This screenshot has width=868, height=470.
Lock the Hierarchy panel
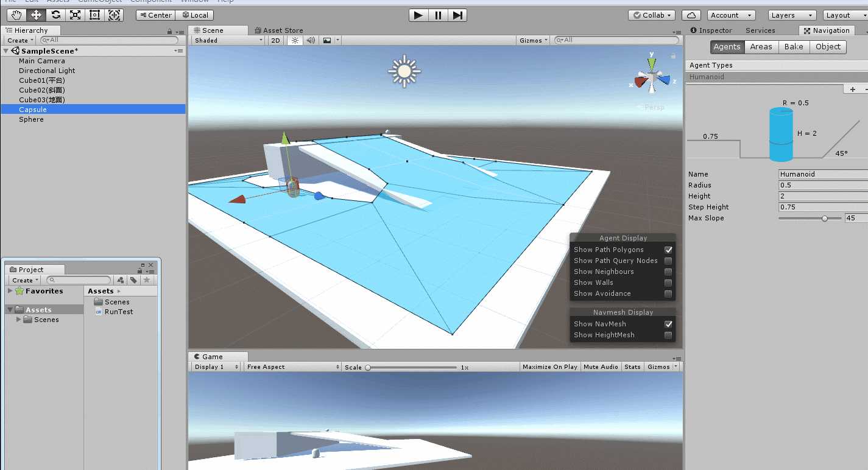[x=169, y=31]
